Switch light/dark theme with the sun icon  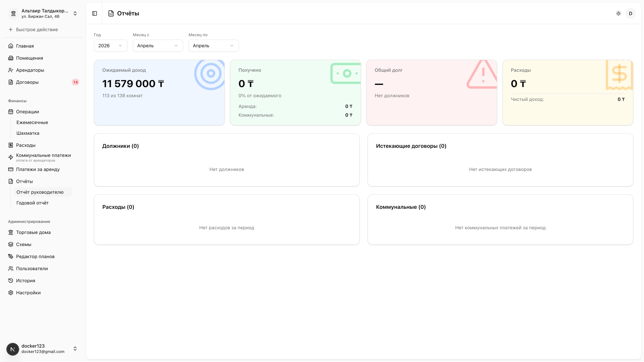click(618, 13)
